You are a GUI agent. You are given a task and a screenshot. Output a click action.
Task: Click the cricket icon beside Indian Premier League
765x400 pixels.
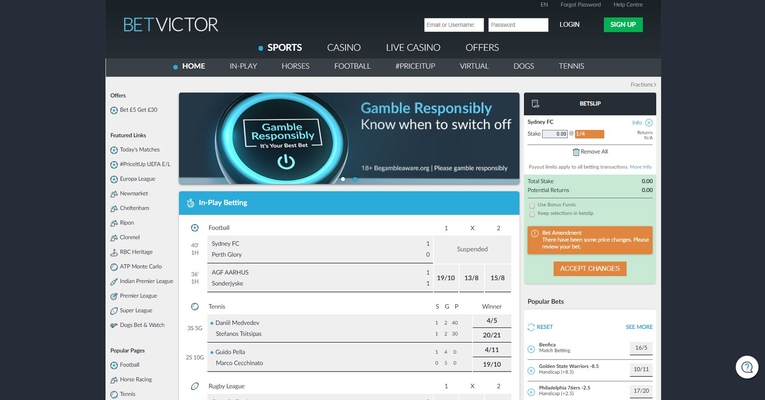pyautogui.click(x=114, y=281)
